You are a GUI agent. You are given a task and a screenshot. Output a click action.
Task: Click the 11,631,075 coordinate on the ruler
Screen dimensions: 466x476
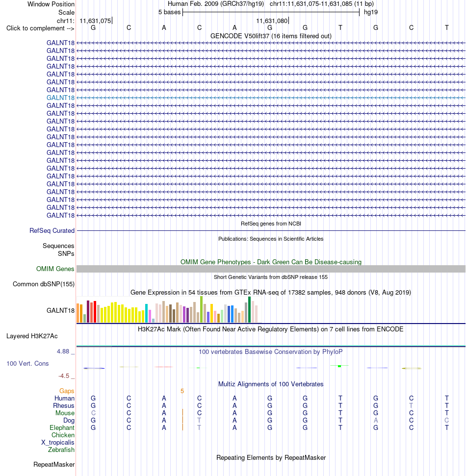[95, 21]
